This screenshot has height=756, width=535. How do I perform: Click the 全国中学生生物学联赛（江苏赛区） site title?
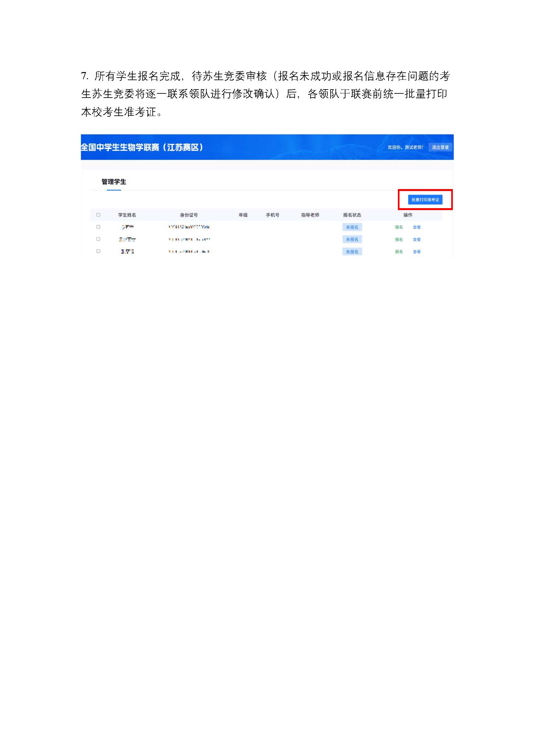142,147
